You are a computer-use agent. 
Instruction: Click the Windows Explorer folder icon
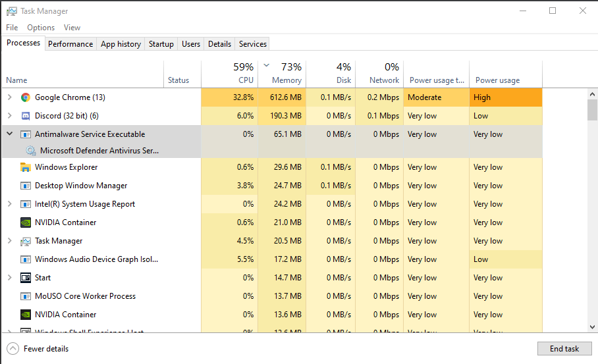[26, 167]
